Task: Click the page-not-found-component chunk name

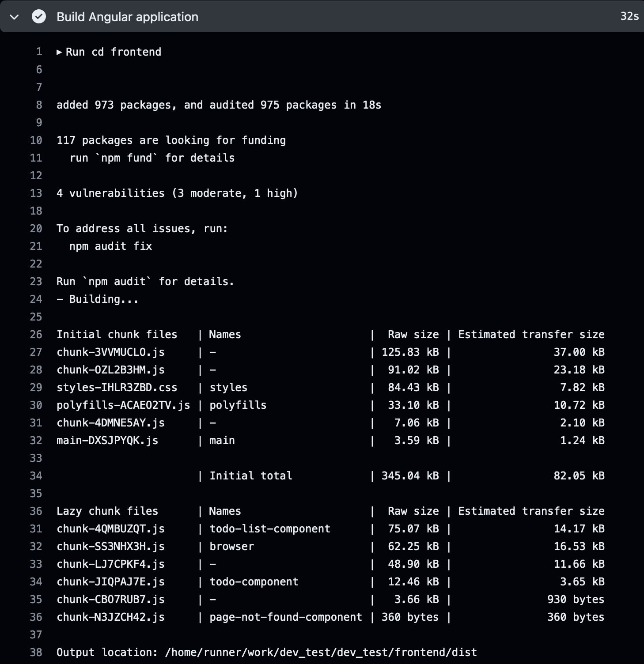Action: tap(285, 617)
